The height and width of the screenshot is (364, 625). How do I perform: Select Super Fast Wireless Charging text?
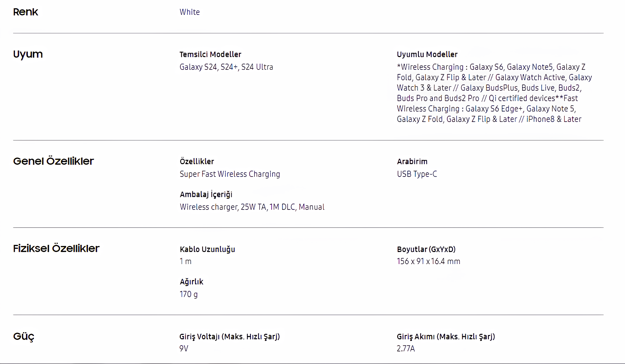pos(230,174)
